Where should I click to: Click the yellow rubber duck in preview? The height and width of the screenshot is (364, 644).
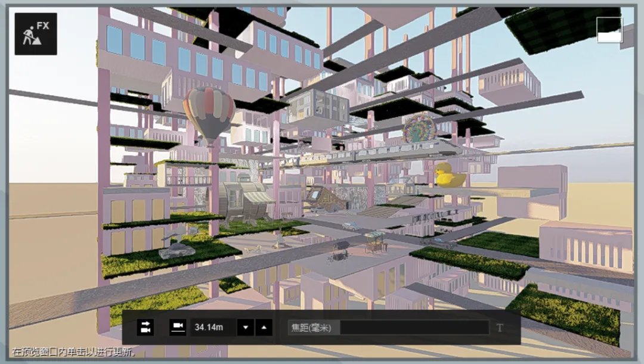tap(450, 175)
